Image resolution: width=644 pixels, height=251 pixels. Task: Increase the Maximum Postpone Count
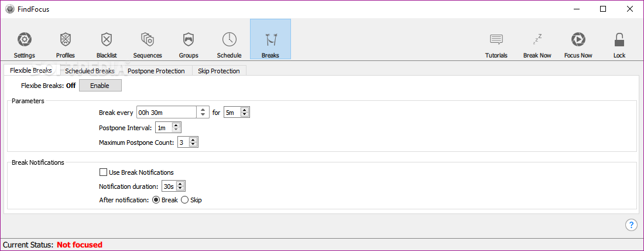click(194, 140)
